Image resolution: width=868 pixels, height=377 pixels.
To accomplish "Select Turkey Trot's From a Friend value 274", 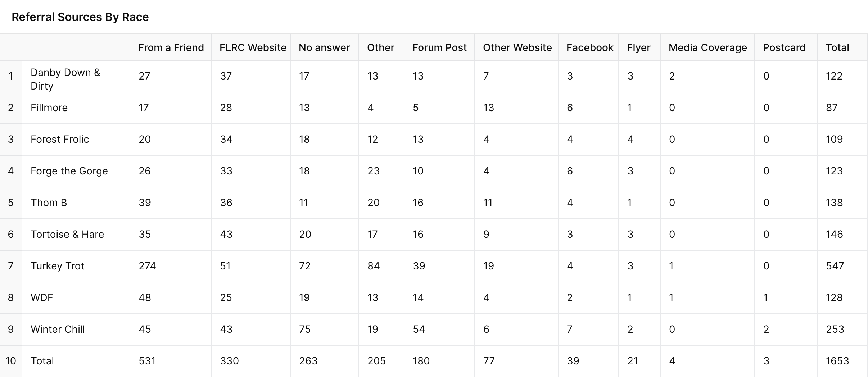I will point(147,266).
